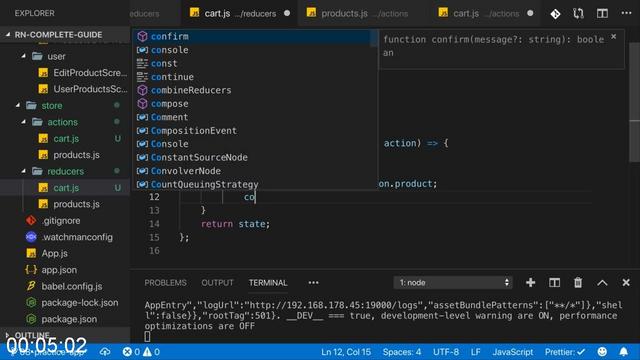Change indentation via Spaces: 4
This screenshot has width=640, height=360.
[x=402, y=352]
